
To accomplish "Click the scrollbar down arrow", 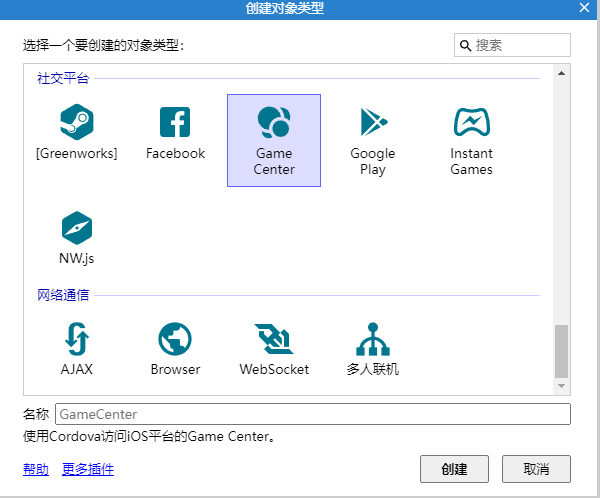I will (x=561, y=386).
